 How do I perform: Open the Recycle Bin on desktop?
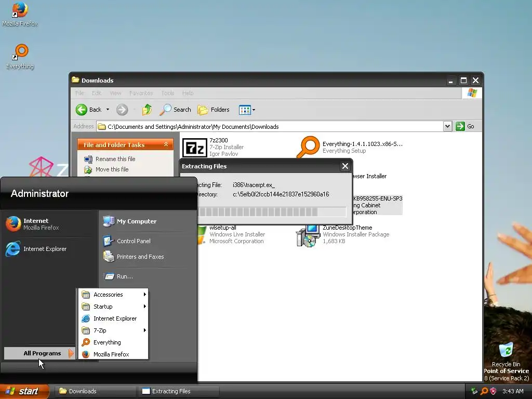(506, 354)
